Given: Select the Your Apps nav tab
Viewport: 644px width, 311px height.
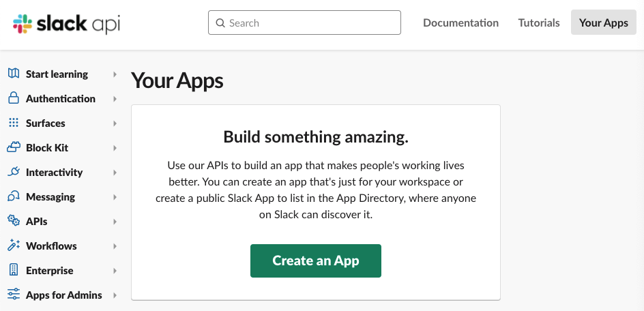Looking at the screenshot, I should point(603,23).
